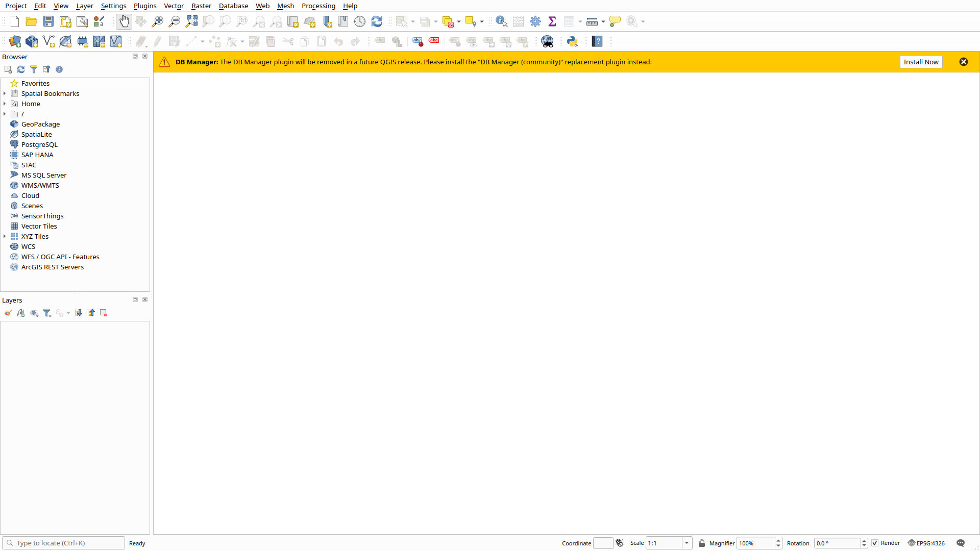
Task: Open the Raster menu
Action: (x=201, y=6)
